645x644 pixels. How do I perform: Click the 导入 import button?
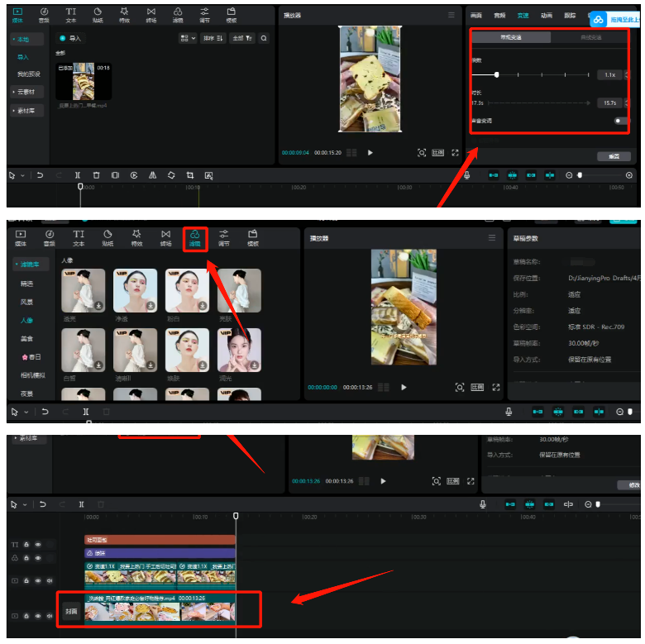pyautogui.click(x=72, y=38)
